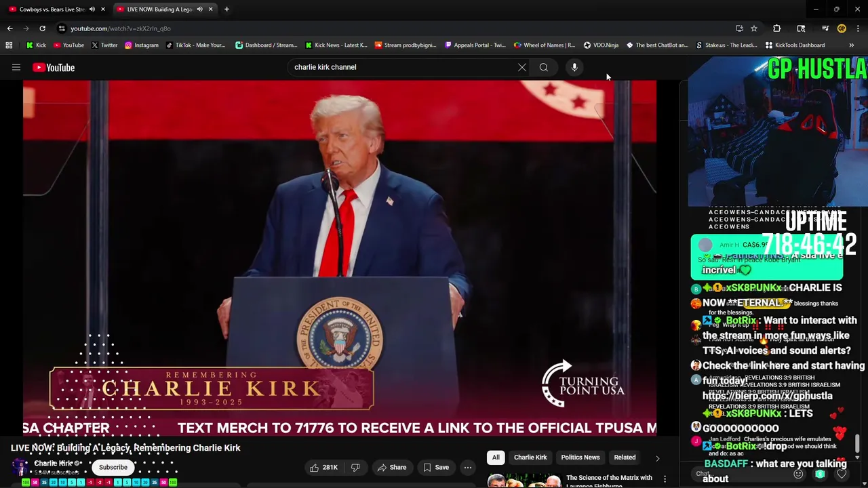Viewport: 868px width, 488px height.
Task: Open The best ChatBot bookmark
Action: 657,45
